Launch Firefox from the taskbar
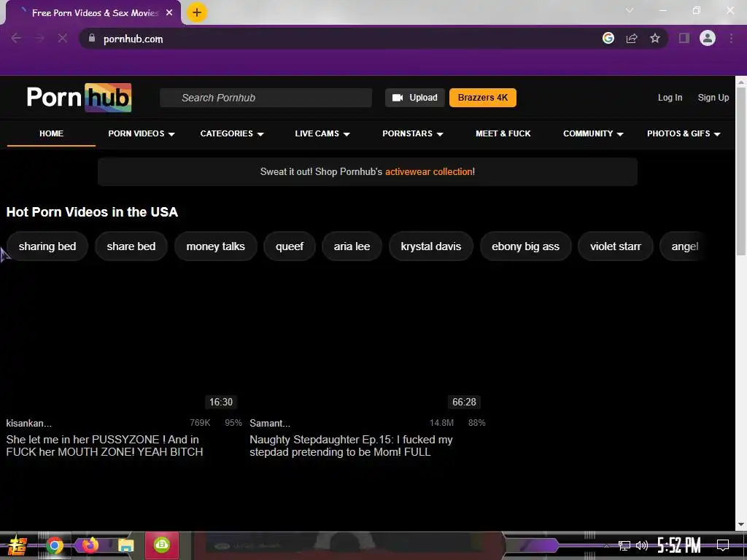Screen dimensions: 747x560 pyautogui.click(x=90, y=545)
